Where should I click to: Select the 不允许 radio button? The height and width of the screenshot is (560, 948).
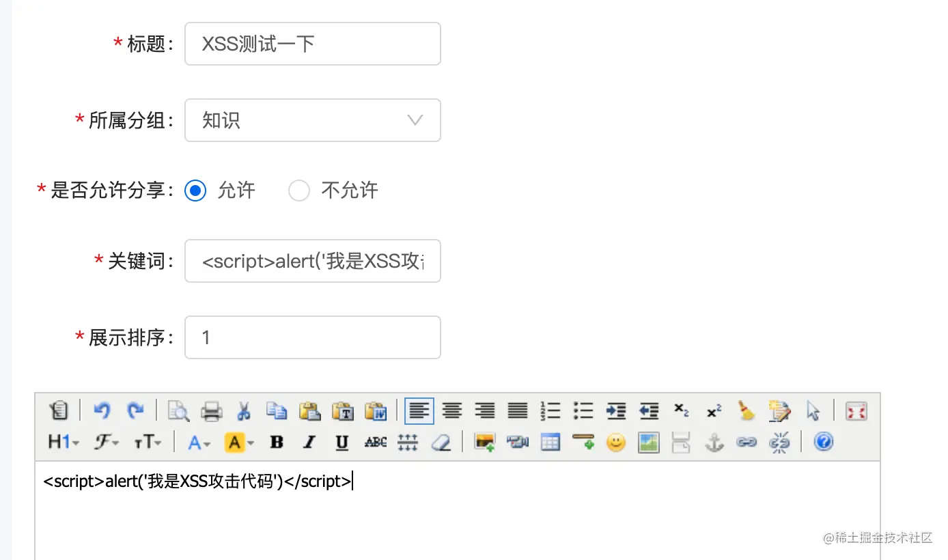299,191
